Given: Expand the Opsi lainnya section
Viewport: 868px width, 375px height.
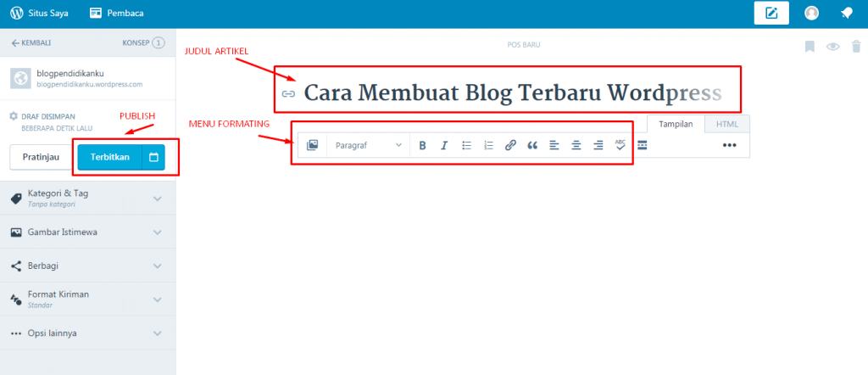Looking at the screenshot, I should [x=88, y=333].
